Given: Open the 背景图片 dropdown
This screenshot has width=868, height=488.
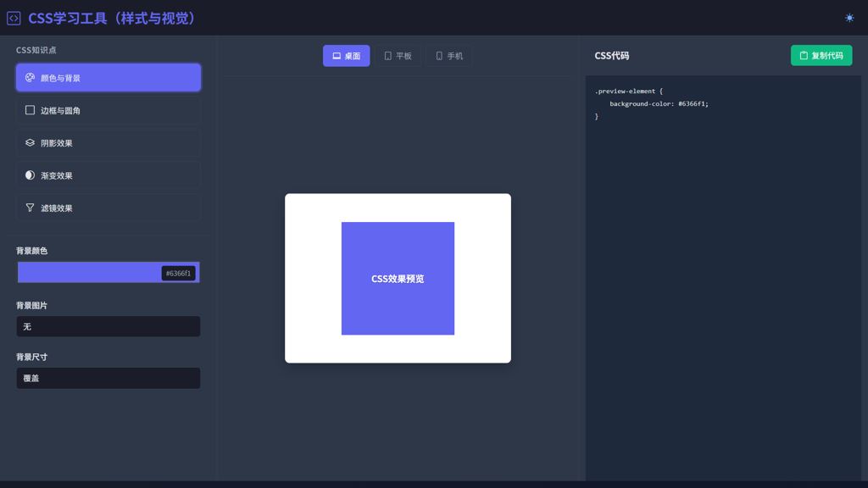Looking at the screenshot, I should click(x=108, y=326).
